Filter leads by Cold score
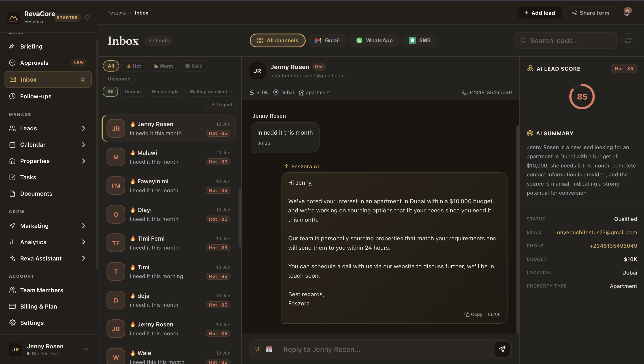The width and height of the screenshot is (644, 364). 194,66
